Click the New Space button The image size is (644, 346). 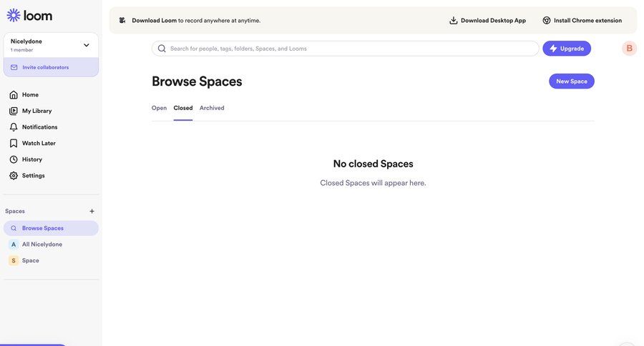pyautogui.click(x=571, y=81)
